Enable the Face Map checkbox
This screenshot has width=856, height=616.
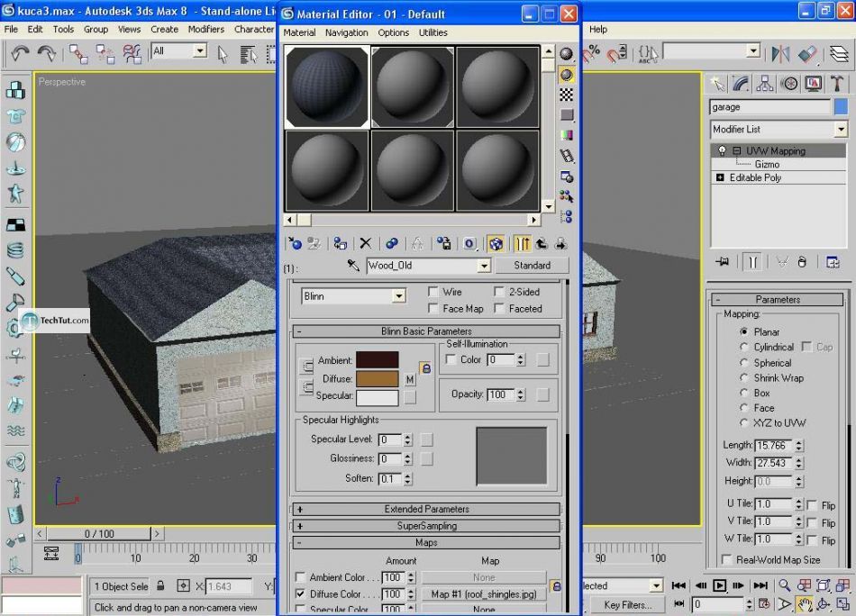tap(433, 309)
